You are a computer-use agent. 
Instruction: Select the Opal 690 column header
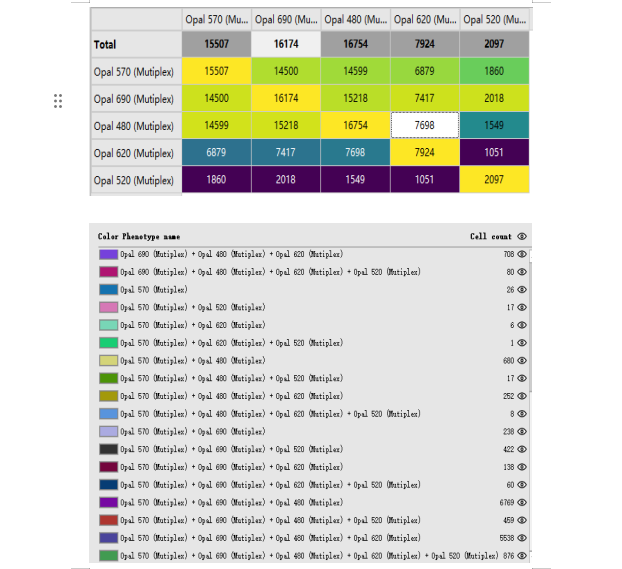tap(286, 19)
